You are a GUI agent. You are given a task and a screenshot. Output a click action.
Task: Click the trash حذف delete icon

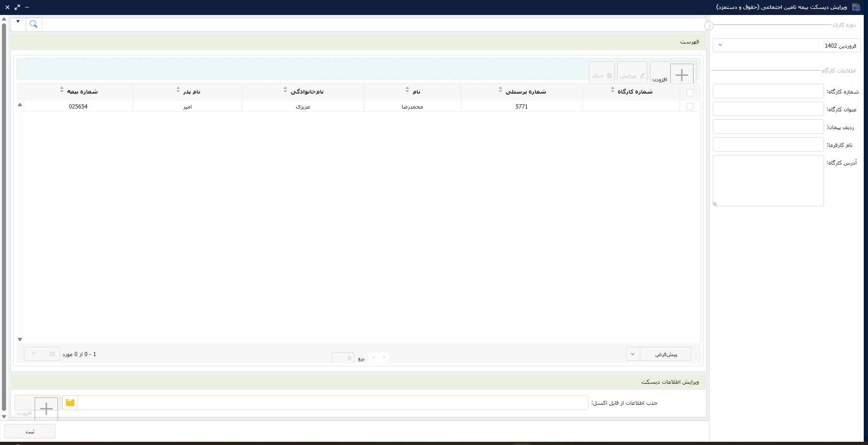(609, 76)
